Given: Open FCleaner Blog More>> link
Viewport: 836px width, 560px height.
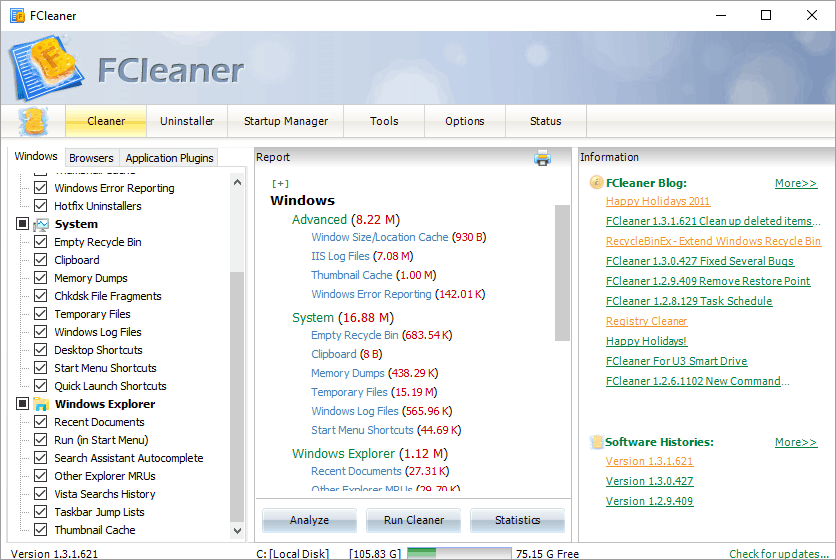Looking at the screenshot, I should [x=796, y=183].
